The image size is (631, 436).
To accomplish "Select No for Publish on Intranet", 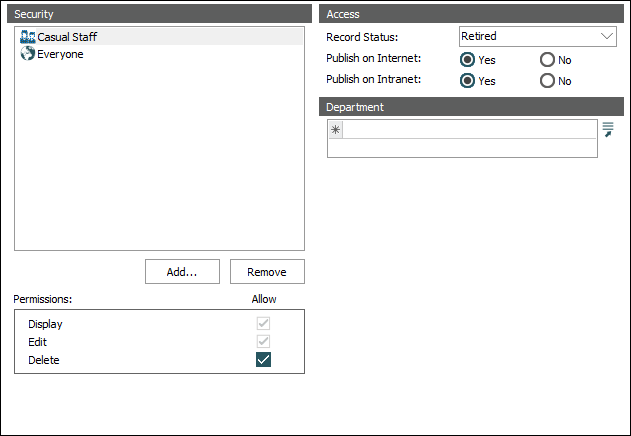I will [x=547, y=81].
